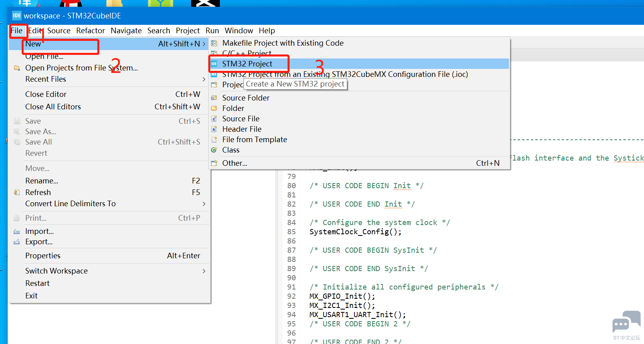Click the green Class icon
Image resolution: width=644 pixels, height=344 pixels.
(214, 150)
